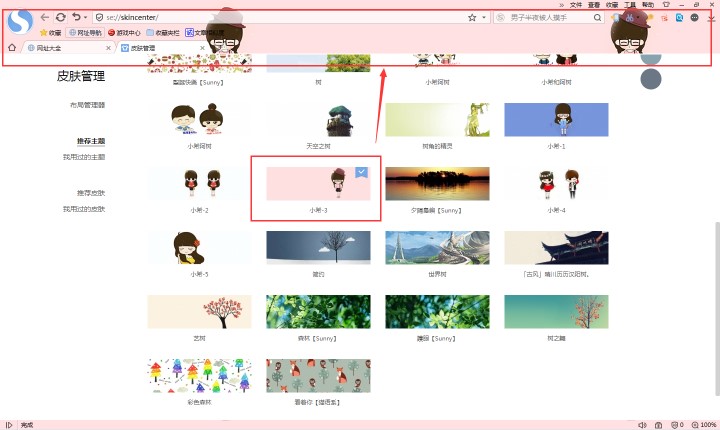Choose the fox and owl pattern thumbnail
This screenshot has height=430, width=720.
[x=318, y=376]
